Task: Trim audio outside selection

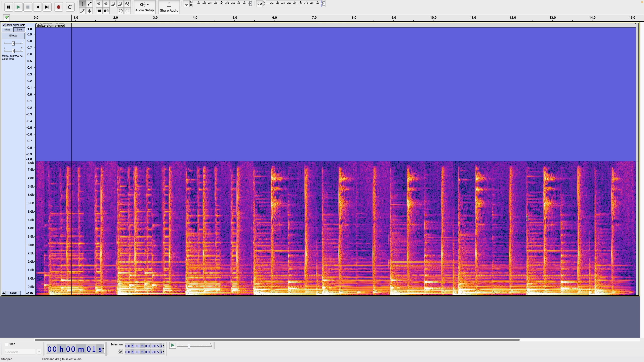Action: coord(99,11)
